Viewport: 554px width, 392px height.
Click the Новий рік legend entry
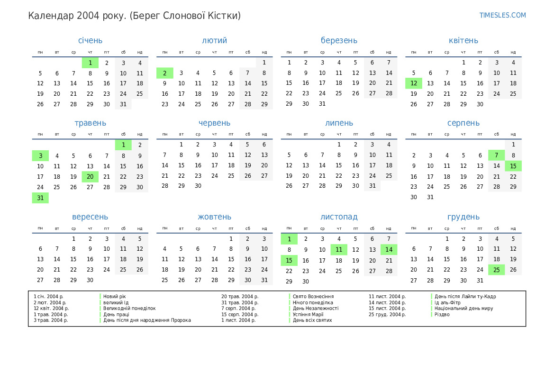115,297
